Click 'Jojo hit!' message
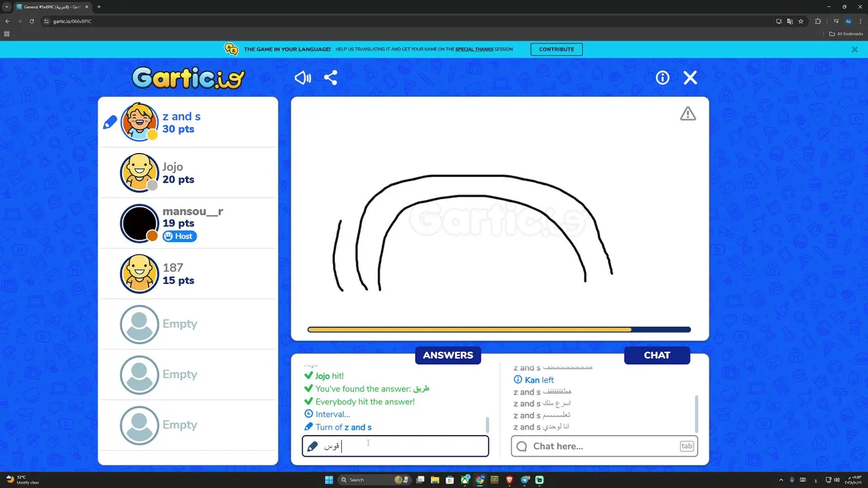 click(x=330, y=375)
